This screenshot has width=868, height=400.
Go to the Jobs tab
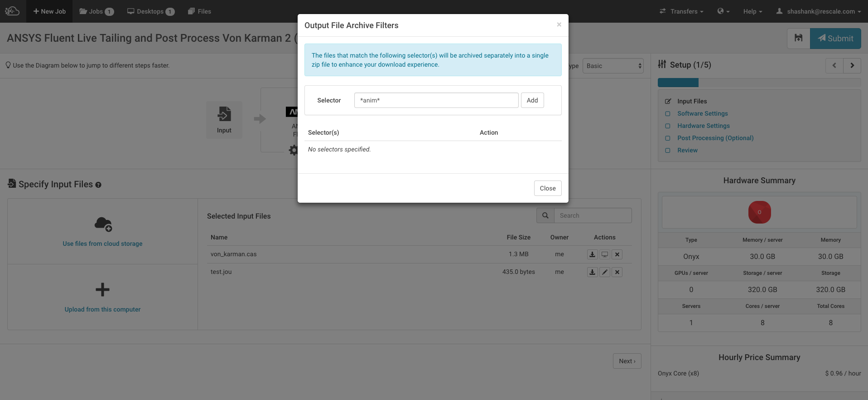pos(96,11)
